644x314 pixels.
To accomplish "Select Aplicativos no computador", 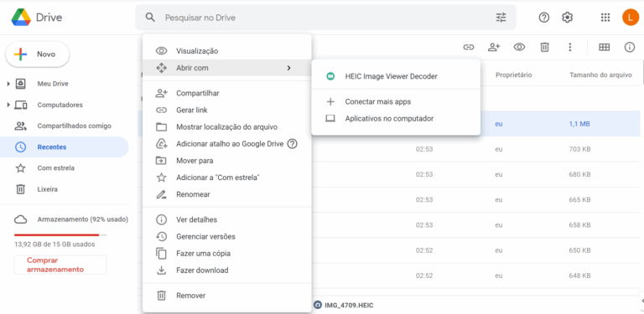I will 396,118.
